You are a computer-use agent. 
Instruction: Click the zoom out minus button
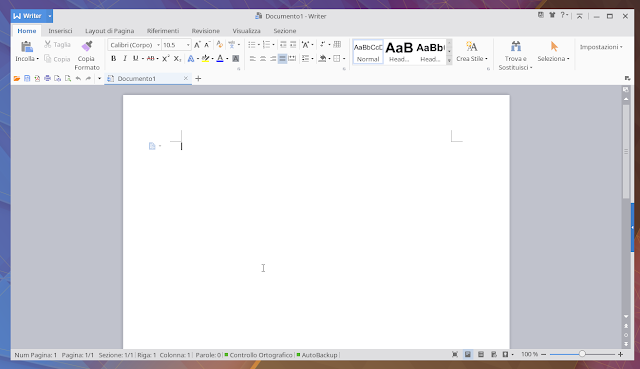(x=543, y=354)
